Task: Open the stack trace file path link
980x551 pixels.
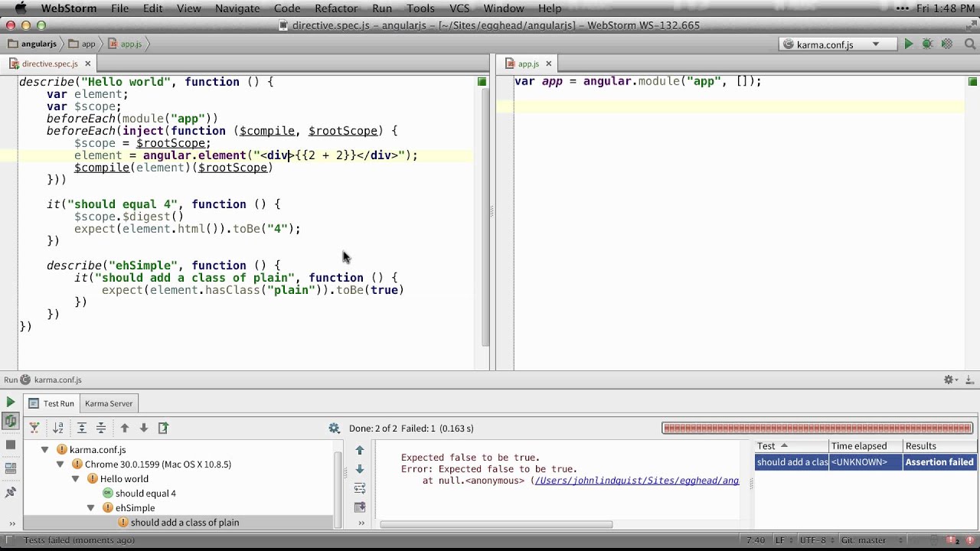Action: pyautogui.click(x=637, y=481)
